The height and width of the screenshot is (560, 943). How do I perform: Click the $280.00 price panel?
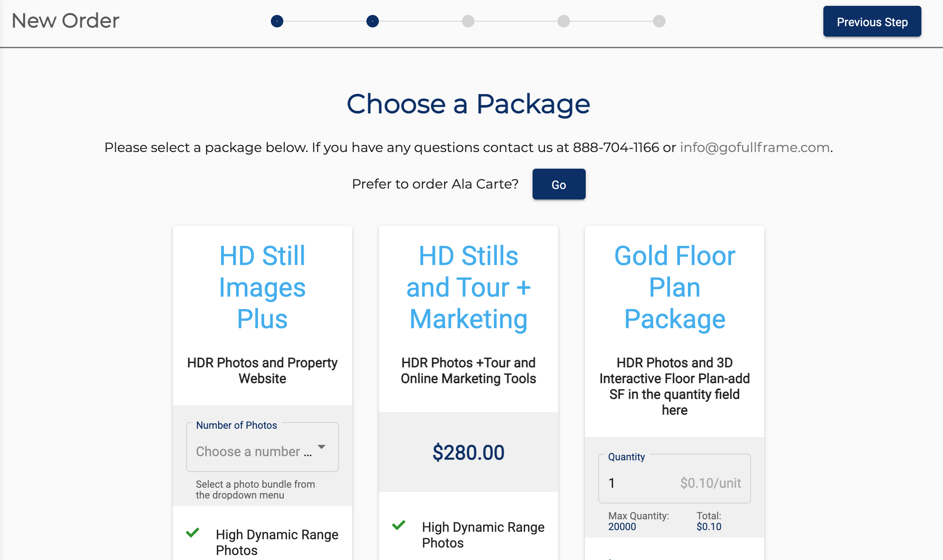coord(468,452)
